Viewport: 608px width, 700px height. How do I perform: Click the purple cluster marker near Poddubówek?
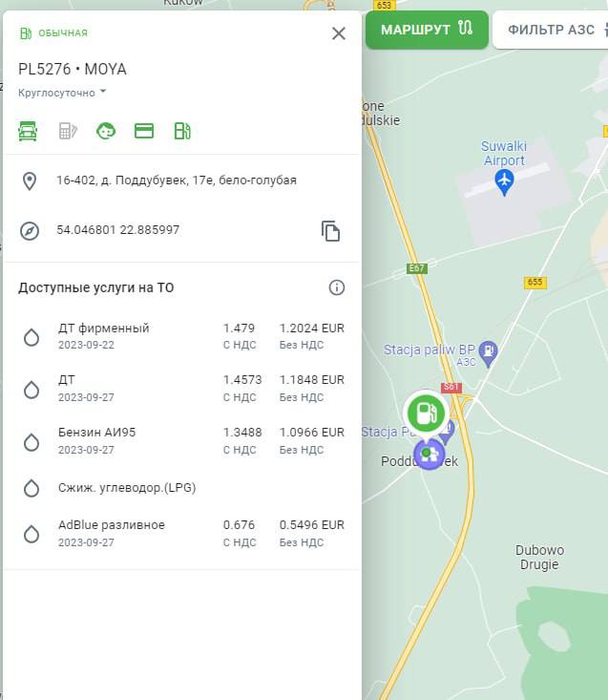pyautogui.click(x=429, y=454)
